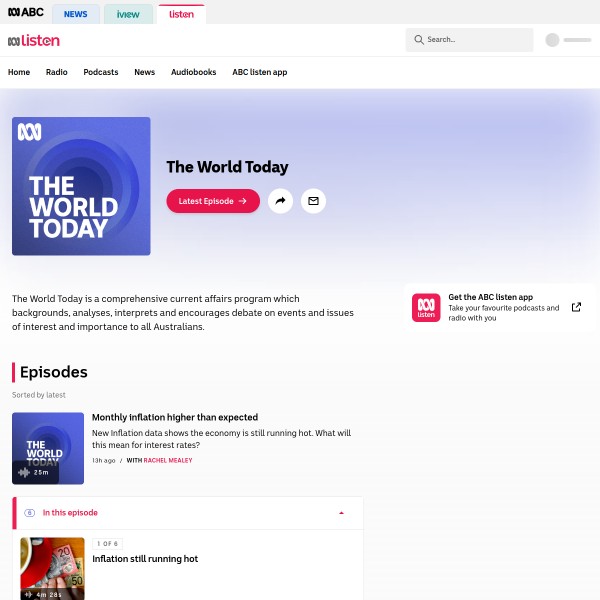600x600 pixels.
Task: Switch to the NEWS tab
Action: click(x=75, y=14)
